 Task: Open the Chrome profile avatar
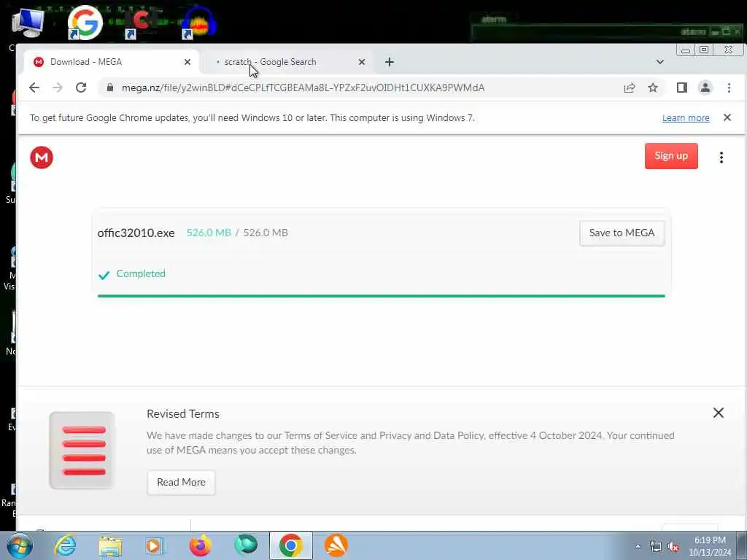(705, 87)
